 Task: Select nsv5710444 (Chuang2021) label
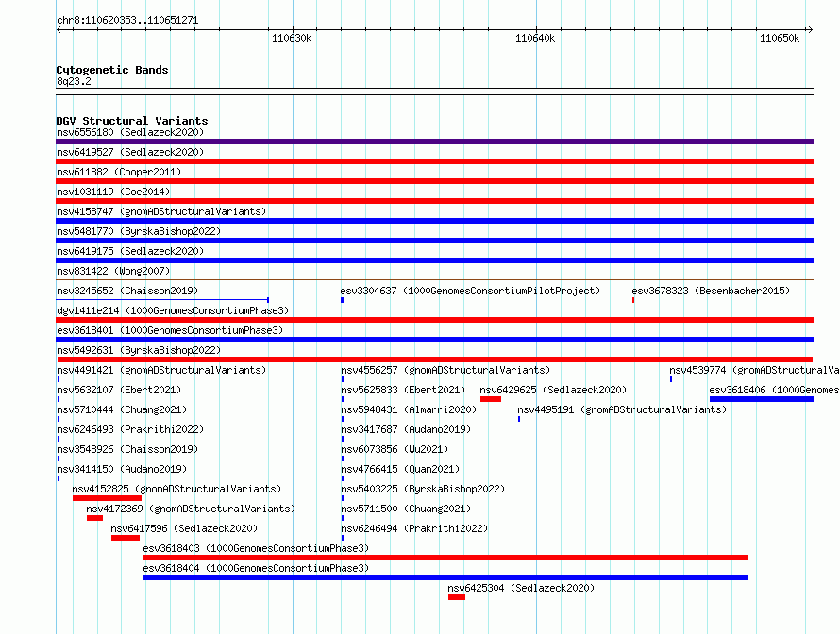(x=122, y=409)
